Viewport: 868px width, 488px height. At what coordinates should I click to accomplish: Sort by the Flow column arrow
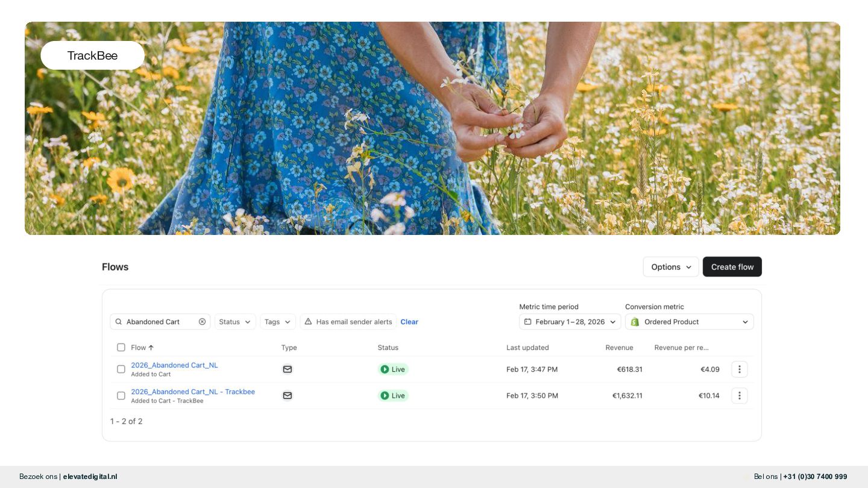[151, 348]
